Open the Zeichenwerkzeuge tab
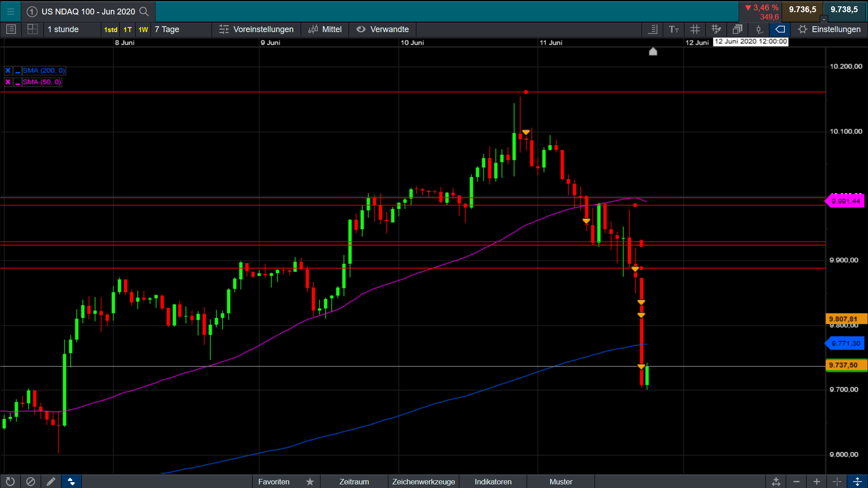 point(423,482)
